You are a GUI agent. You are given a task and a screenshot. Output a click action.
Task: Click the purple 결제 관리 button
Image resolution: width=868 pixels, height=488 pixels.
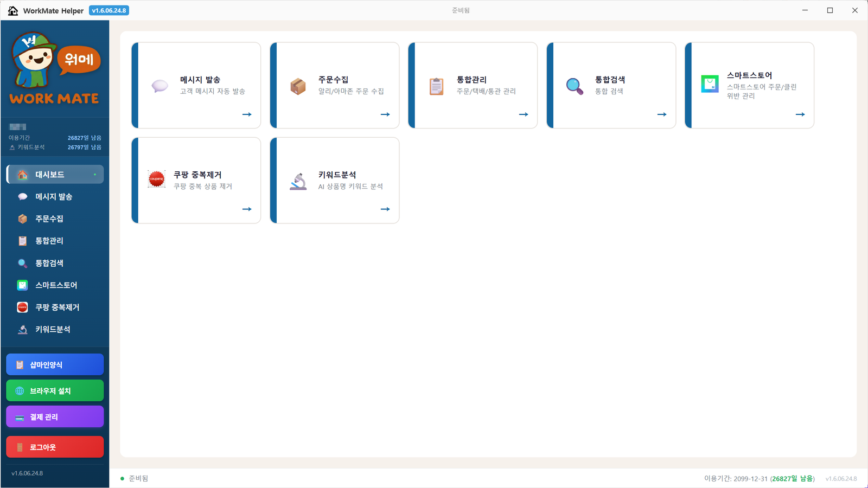(55, 416)
